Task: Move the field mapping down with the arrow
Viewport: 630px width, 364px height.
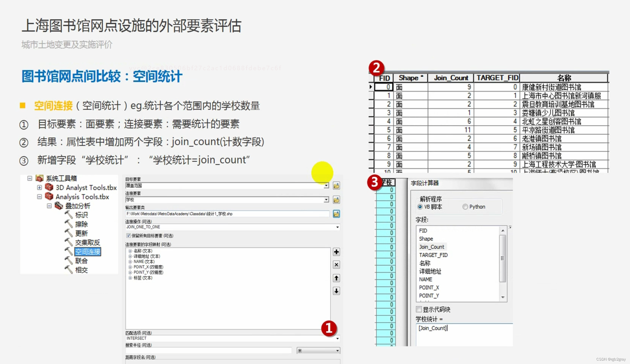Action: point(336,291)
